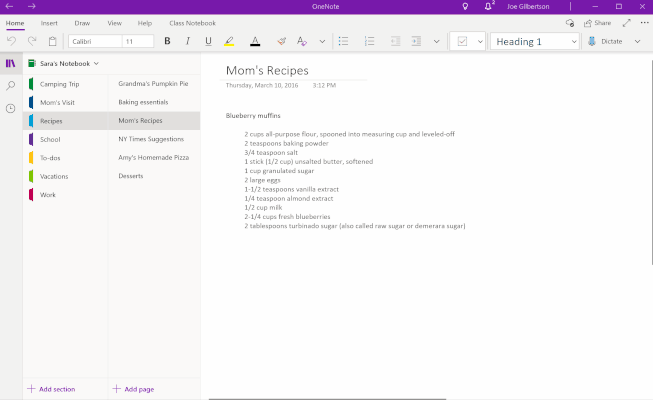Select the font size box

coord(138,41)
